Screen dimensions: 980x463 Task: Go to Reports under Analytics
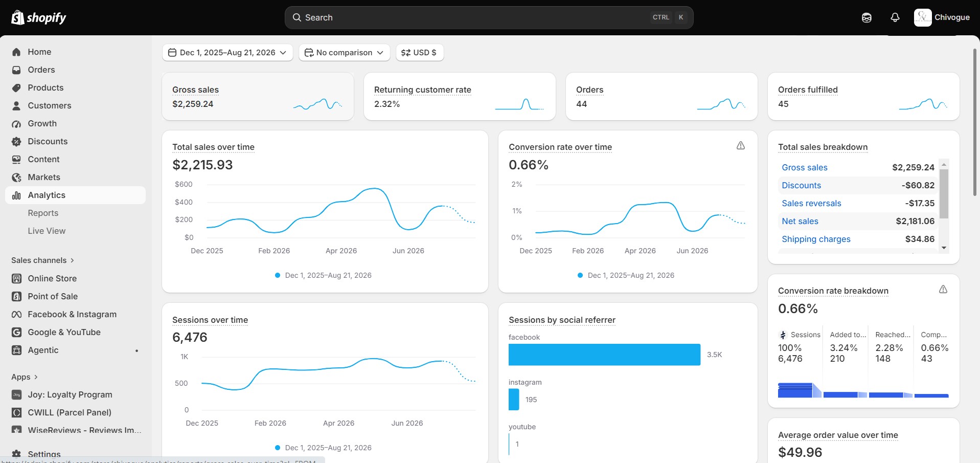tap(43, 213)
